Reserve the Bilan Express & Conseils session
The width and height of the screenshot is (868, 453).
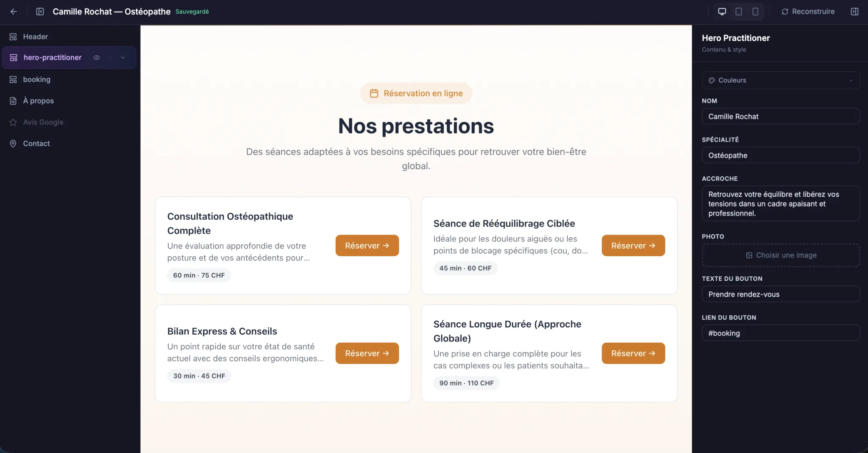click(367, 353)
